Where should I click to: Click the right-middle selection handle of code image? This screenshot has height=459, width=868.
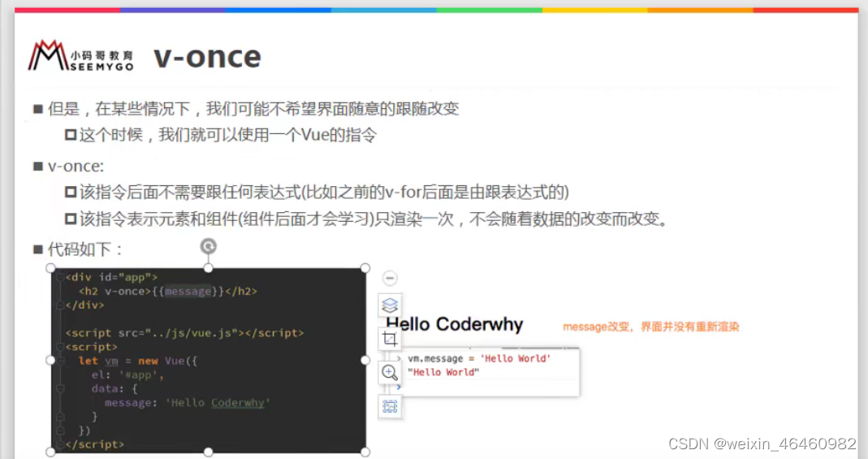tap(365, 361)
